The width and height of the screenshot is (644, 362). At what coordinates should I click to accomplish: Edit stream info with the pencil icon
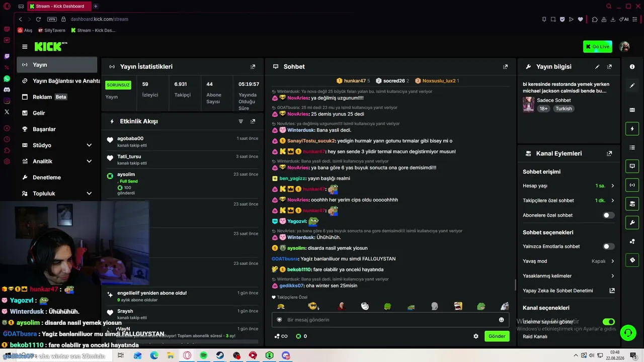click(x=597, y=67)
